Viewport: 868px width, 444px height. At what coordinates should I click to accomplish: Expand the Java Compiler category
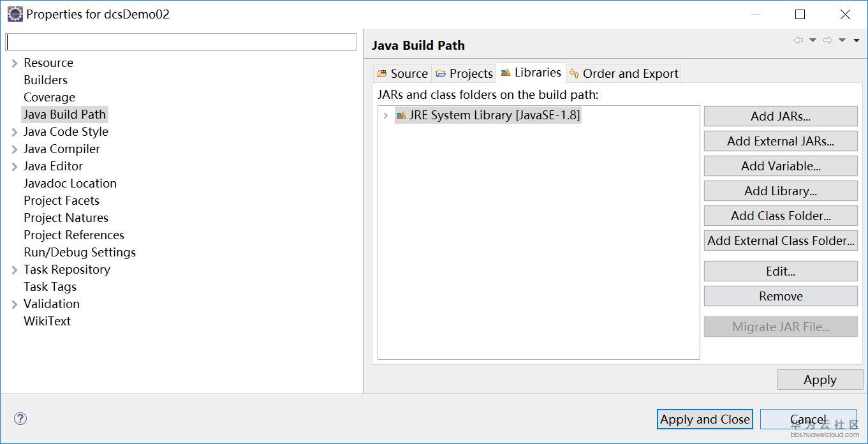coord(15,149)
